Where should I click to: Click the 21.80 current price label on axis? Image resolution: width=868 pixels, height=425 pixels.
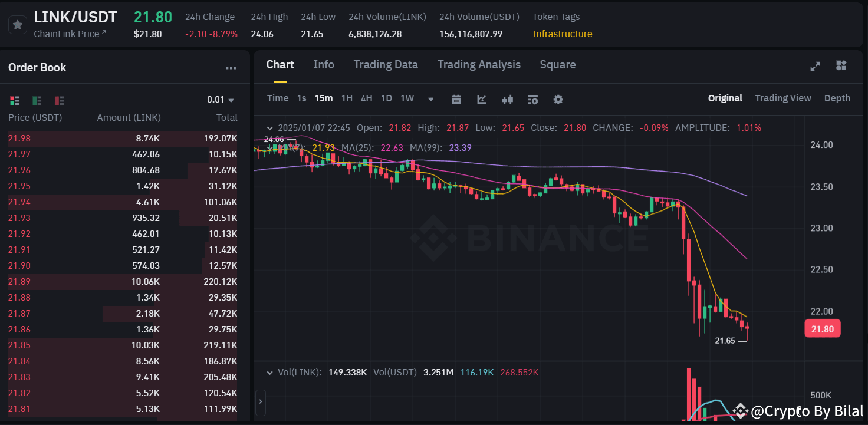(x=823, y=329)
